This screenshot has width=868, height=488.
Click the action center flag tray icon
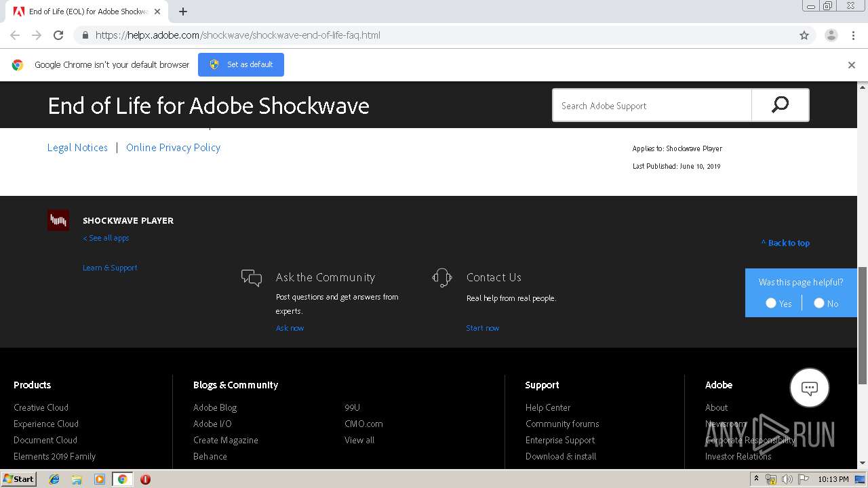(802, 479)
